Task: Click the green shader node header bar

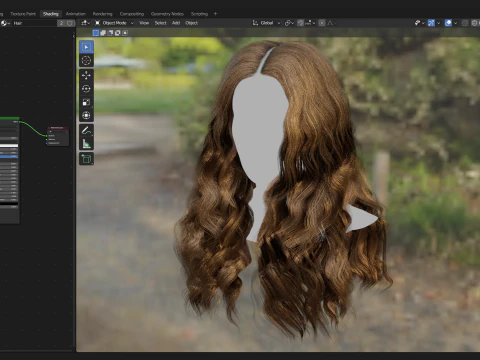Action: (x=10, y=118)
